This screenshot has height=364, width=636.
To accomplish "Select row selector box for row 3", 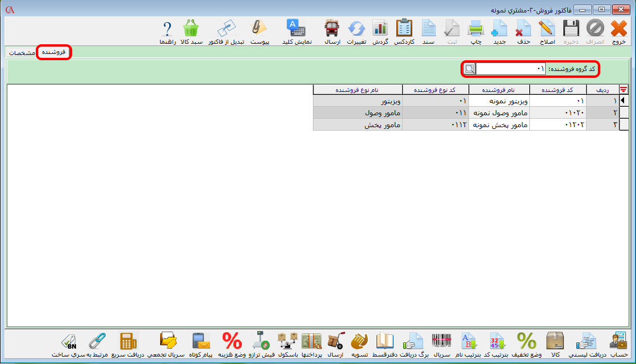I will click(624, 125).
